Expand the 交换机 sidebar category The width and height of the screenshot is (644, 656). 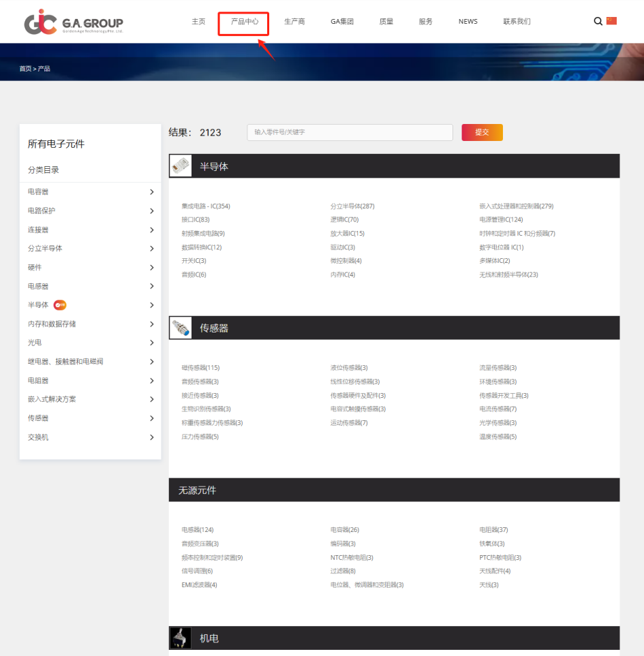151,437
